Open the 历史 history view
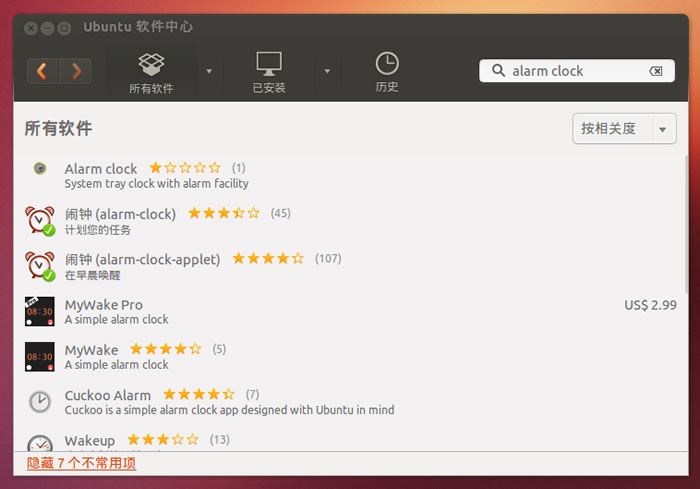Image resolution: width=700 pixels, height=489 pixels. pos(387,73)
